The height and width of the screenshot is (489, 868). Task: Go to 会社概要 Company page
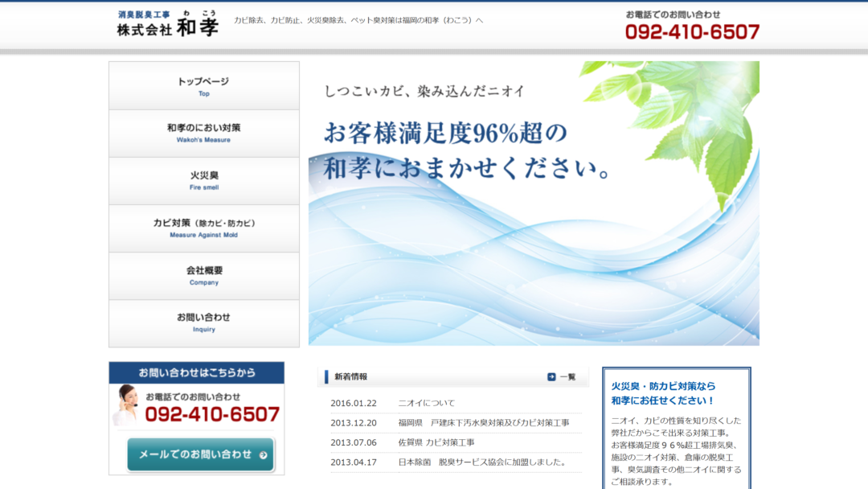click(x=203, y=277)
